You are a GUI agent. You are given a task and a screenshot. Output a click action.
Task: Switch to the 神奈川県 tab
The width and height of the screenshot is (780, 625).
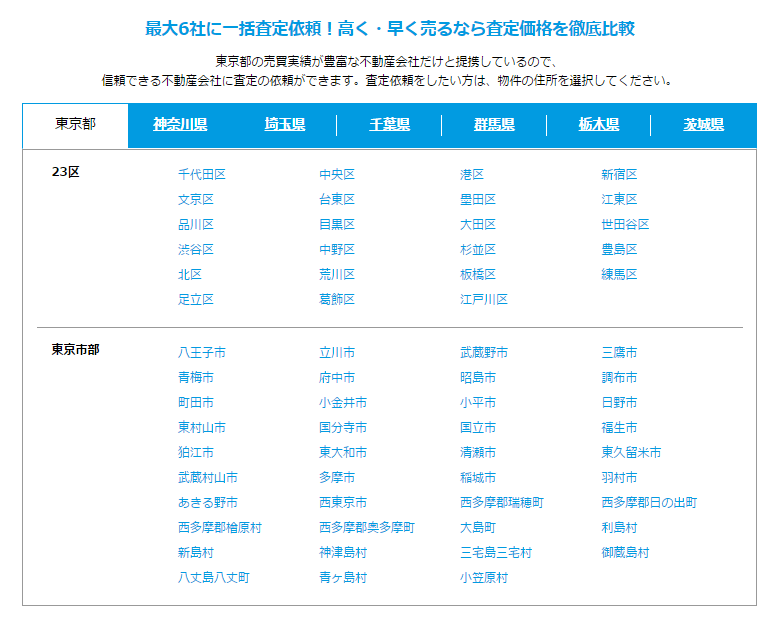(180, 125)
